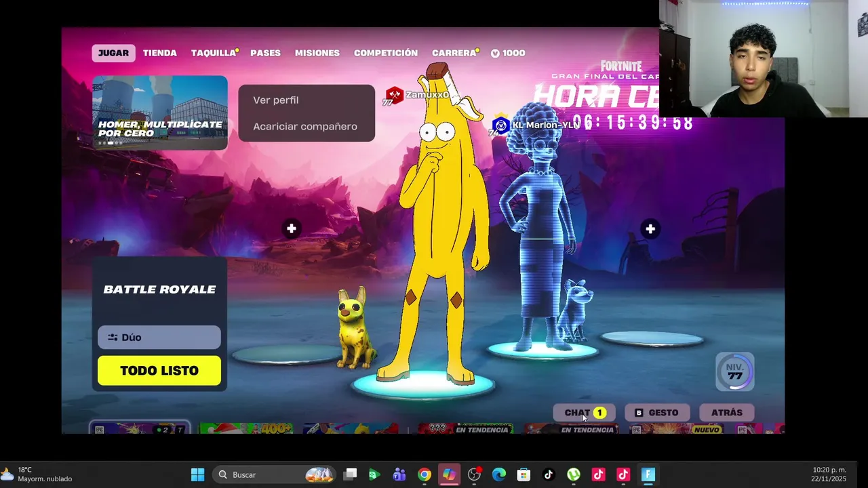Switch to OBS Studio on the taskbar
The width and height of the screenshot is (868, 488).
point(474,474)
